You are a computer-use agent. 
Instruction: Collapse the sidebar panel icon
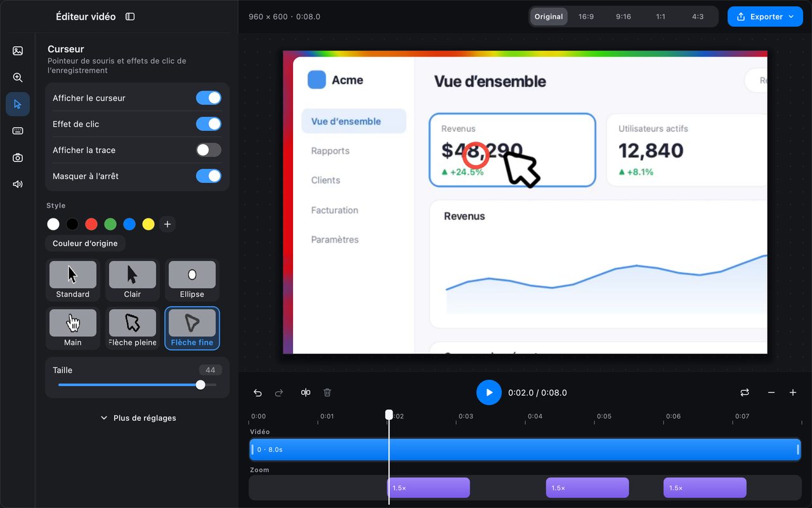pyautogui.click(x=130, y=17)
